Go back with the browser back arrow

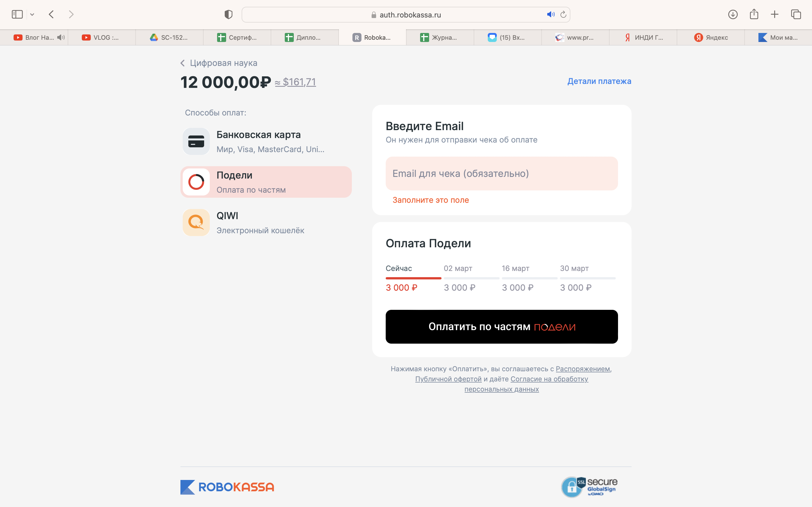51,14
